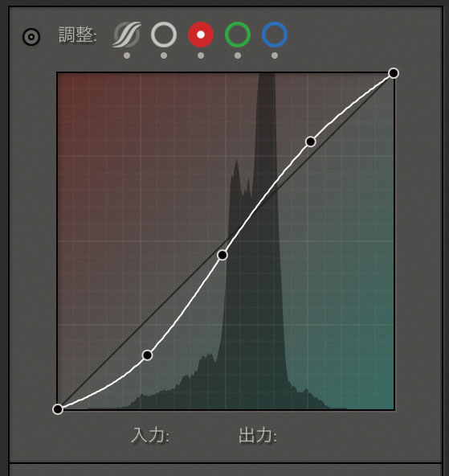Select the middle midtone curve control point

(x=222, y=255)
